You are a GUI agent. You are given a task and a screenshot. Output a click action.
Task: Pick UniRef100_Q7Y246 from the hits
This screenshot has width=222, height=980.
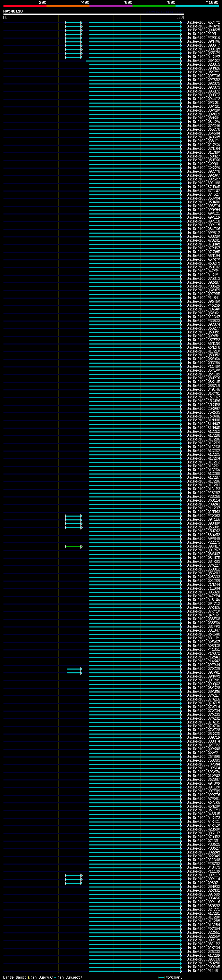tap(203, 125)
